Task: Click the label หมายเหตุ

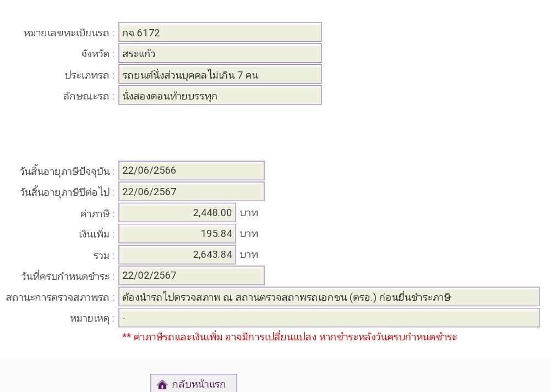Action: click(x=92, y=319)
